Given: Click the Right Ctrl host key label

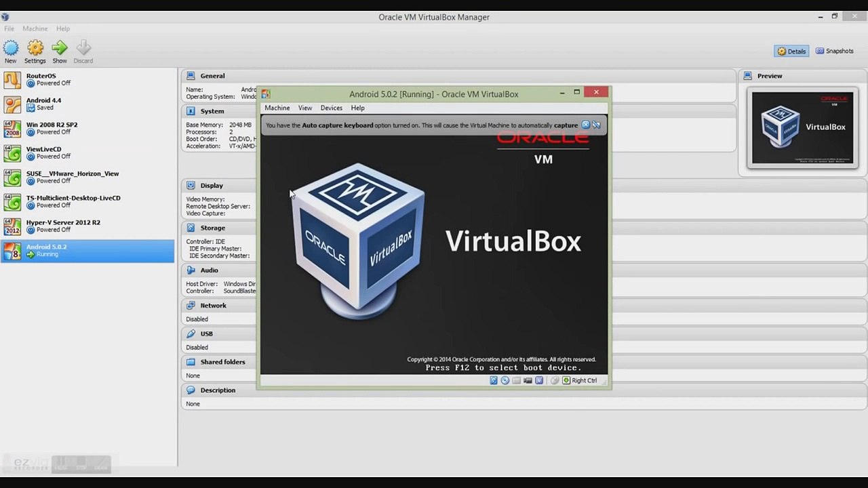Looking at the screenshot, I should click(x=585, y=380).
